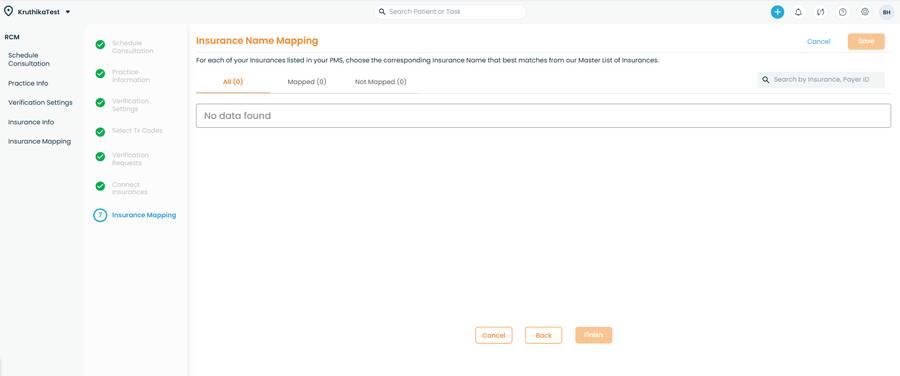Click the Cancel link near Save
Screen dimensions: 900x376
pyautogui.click(x=818, y=41)
